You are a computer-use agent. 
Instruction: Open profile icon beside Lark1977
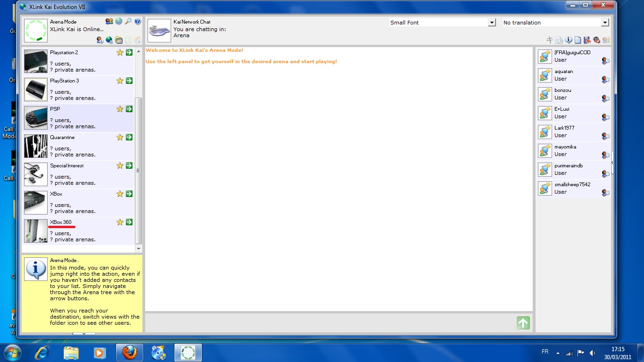click(605, 136)
